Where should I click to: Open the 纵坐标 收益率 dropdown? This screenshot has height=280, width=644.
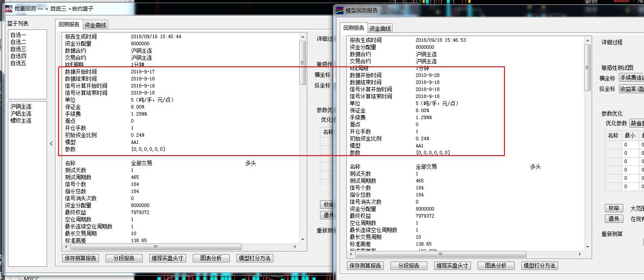tap(631, 89)
